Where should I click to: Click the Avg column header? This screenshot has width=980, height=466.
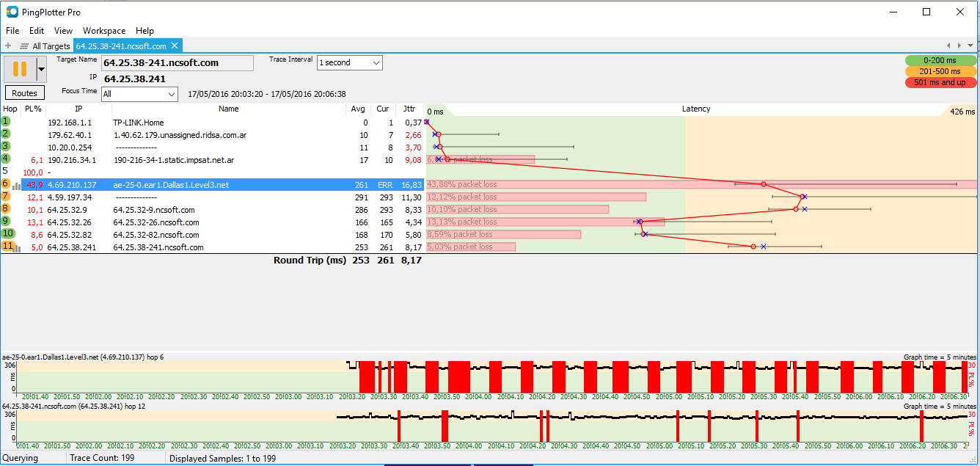(x=358, y=109)
